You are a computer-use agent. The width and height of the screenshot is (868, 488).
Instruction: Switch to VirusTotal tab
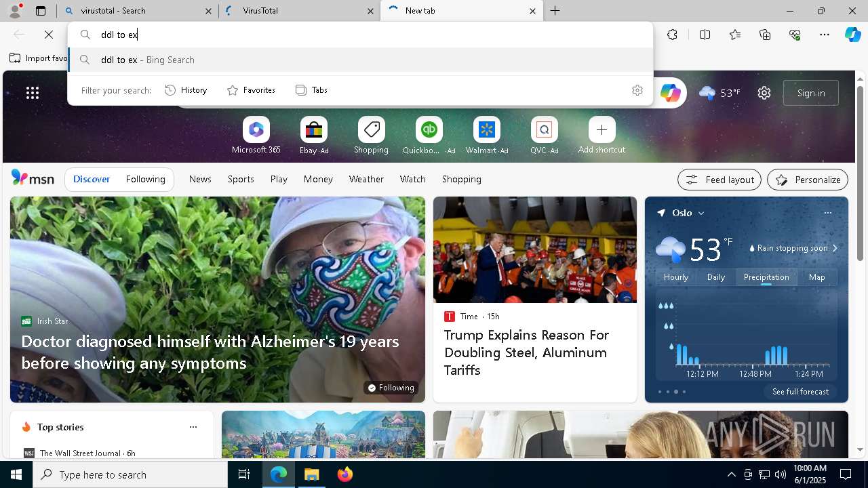pos(300,11)
